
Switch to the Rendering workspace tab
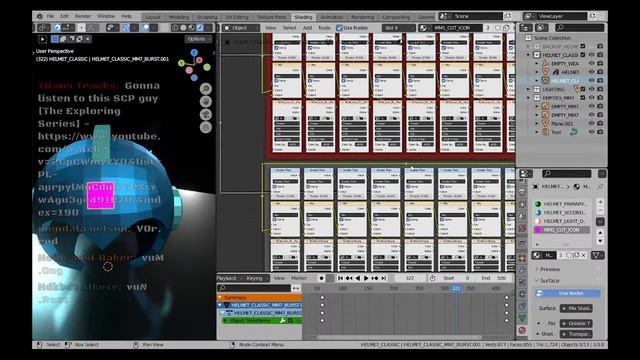(362, 17)
